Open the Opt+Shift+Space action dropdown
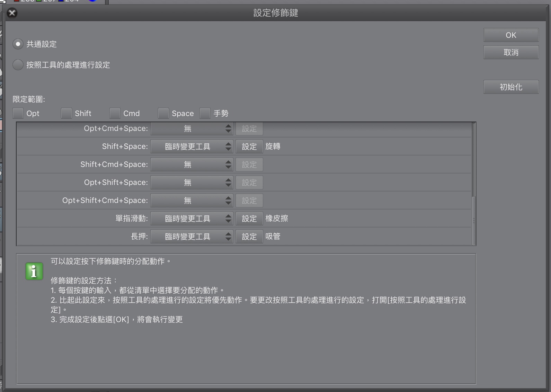Screen dimensions: 551x392 pyautogui.click(x=192, y=182)
